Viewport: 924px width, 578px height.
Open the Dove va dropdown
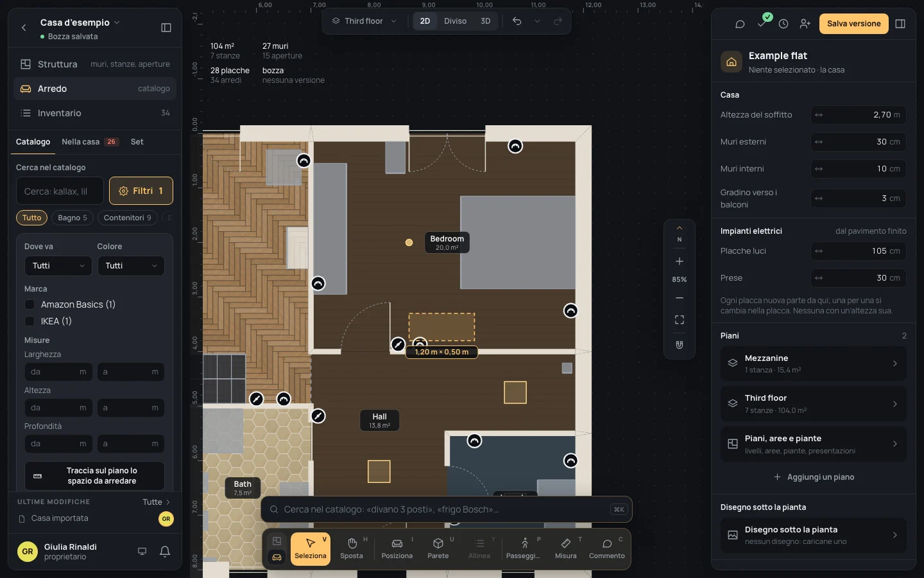(58, 266)
